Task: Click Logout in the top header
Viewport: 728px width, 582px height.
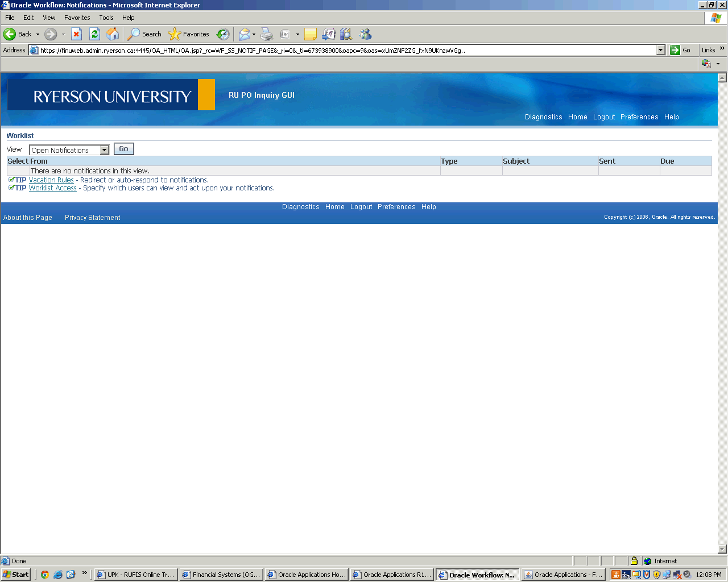Action: click(603, 117)
